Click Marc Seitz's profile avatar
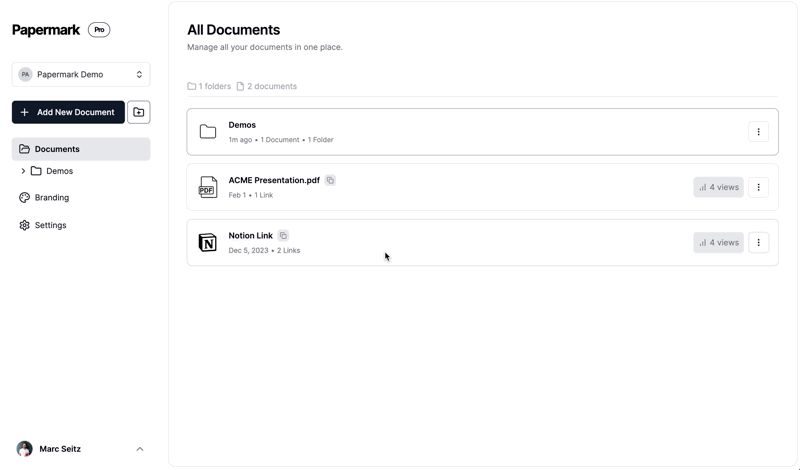 (24, 449)
